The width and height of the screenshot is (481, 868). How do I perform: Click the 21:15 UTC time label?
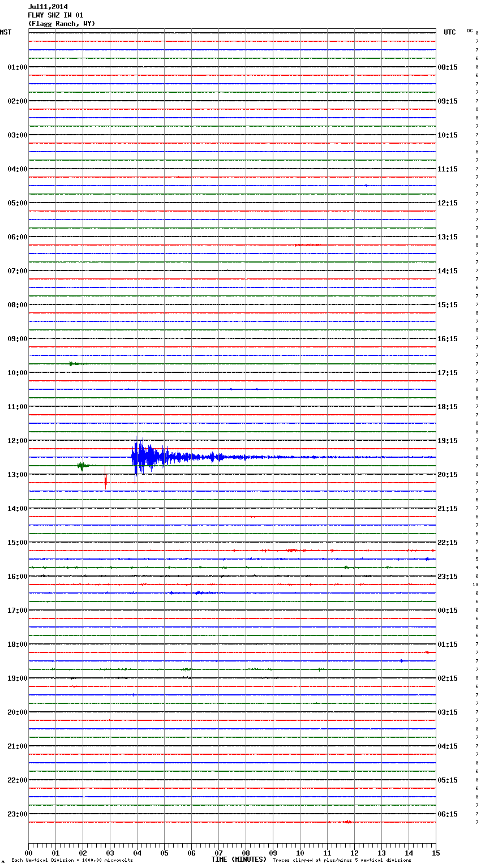point(448,509)
